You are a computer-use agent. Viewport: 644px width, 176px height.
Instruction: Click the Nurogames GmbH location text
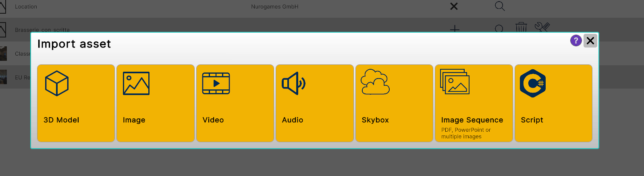tap(274, 7)
